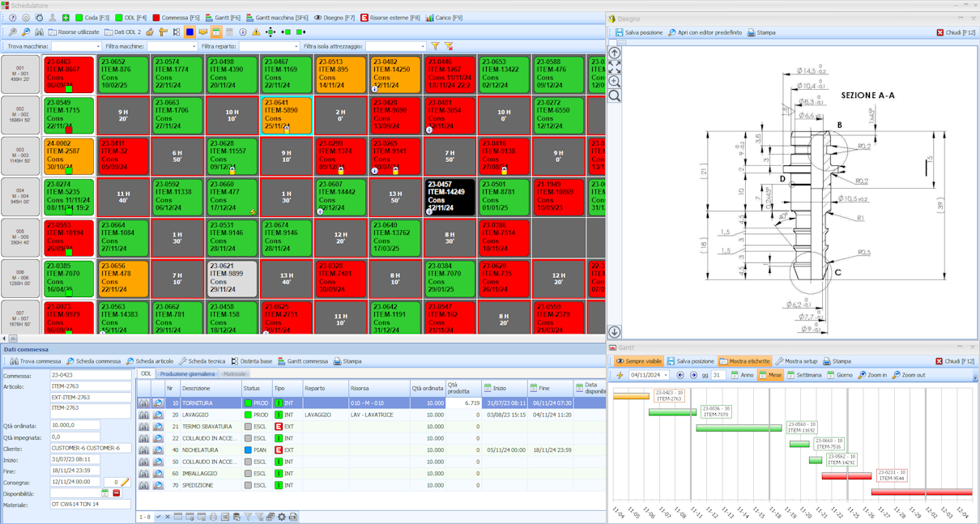Screen dimensions: 980x524
Task: Click Scheda articolo button
Action: point(150,361)
